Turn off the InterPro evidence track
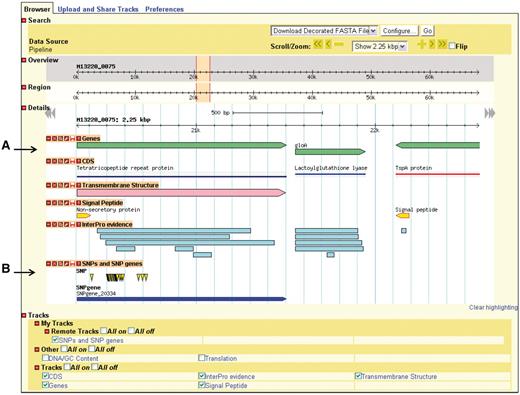The image size is (520, 395). click(54, 224)
